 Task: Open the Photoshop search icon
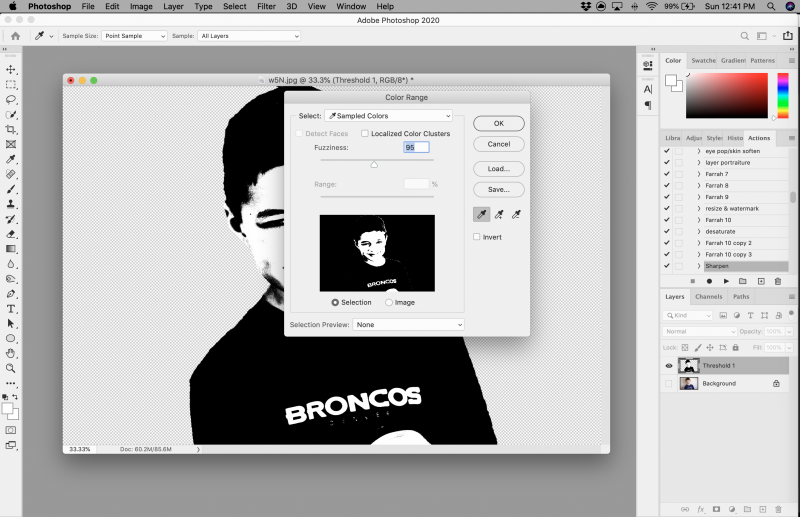[744, 36]
